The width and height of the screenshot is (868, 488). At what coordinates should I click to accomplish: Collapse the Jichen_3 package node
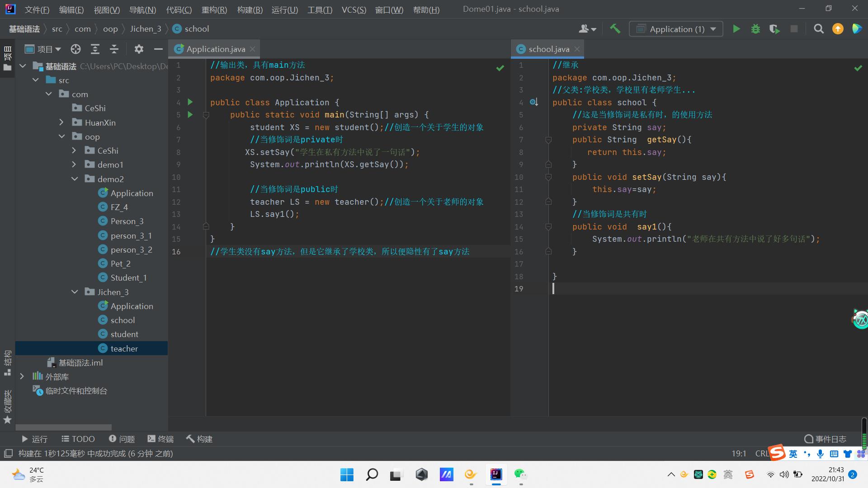point(75,292)
